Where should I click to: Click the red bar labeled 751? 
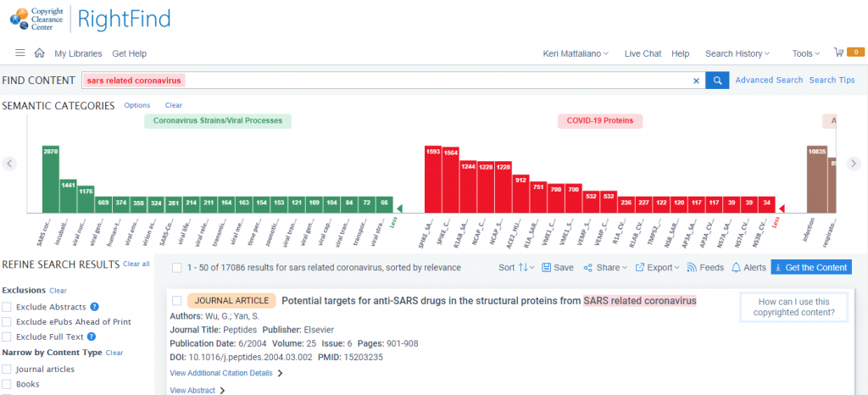538,197
